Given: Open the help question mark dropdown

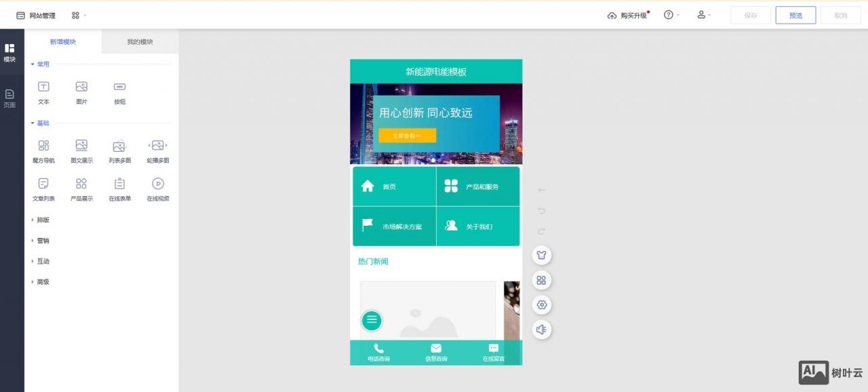Looking at the screenshot, I should tap(671, 15).
